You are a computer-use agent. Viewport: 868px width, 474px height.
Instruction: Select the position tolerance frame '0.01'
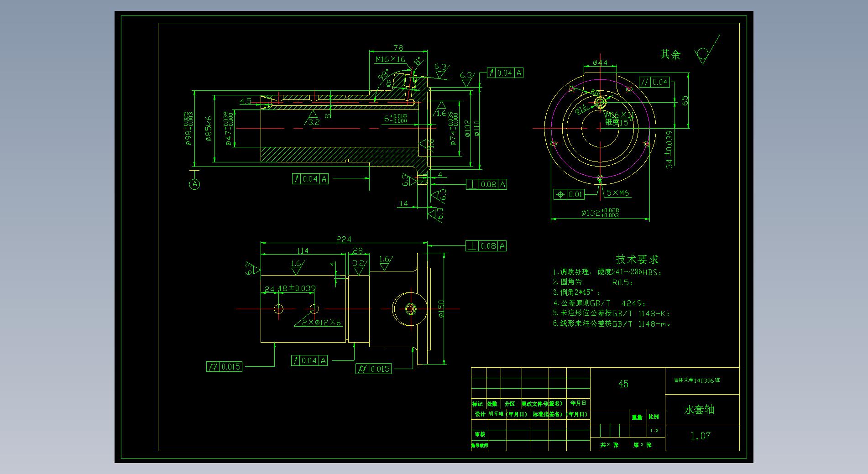pyautogui.click(x=569, y=194)
